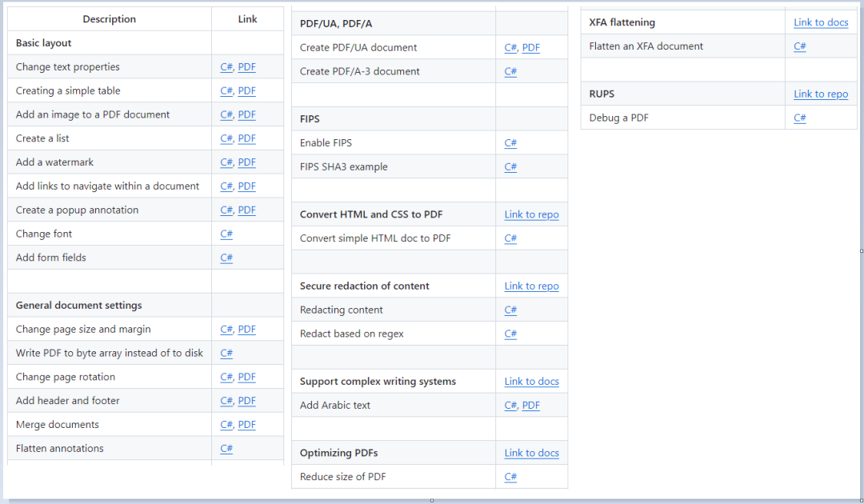Click C# link for Create PDF/A-3 document
The image size is (864, 504).
(510, 72)
